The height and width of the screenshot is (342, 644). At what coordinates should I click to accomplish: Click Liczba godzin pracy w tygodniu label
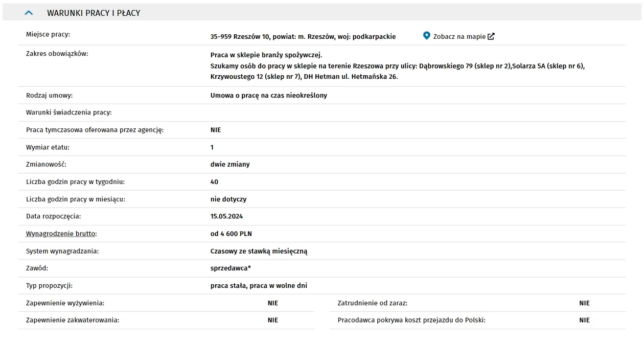[76, 182]
